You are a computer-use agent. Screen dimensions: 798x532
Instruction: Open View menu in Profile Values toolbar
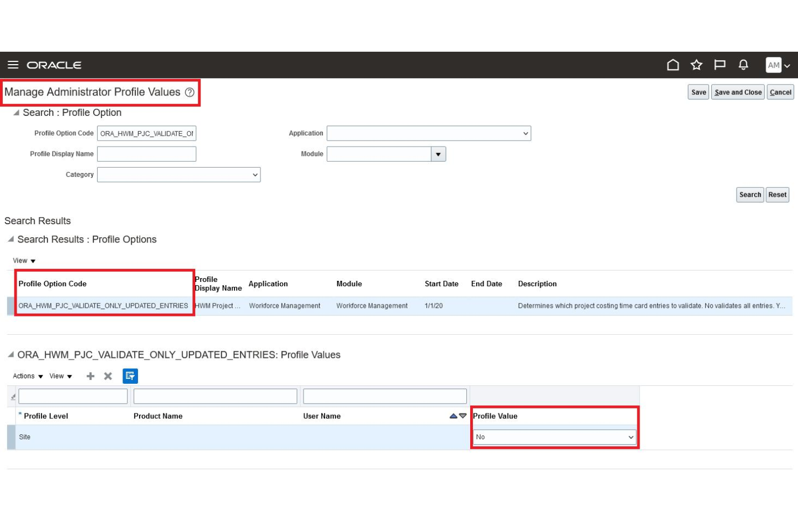click(60, 376)
